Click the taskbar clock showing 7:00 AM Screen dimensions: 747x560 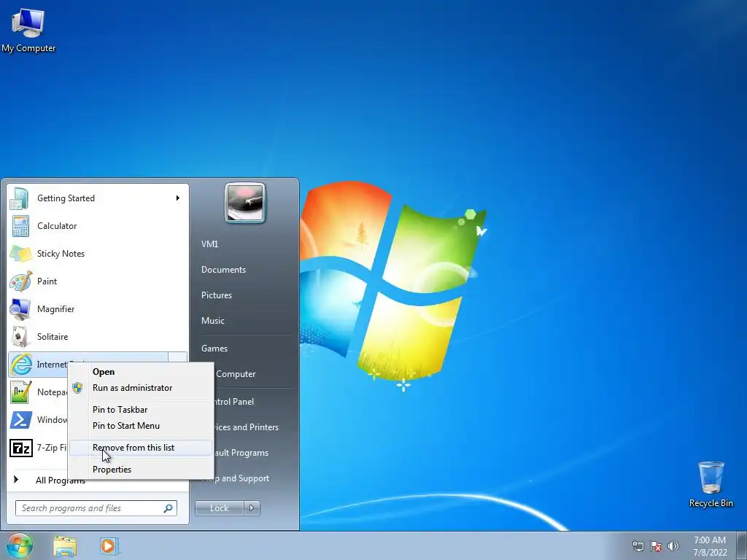coord(709,546)
